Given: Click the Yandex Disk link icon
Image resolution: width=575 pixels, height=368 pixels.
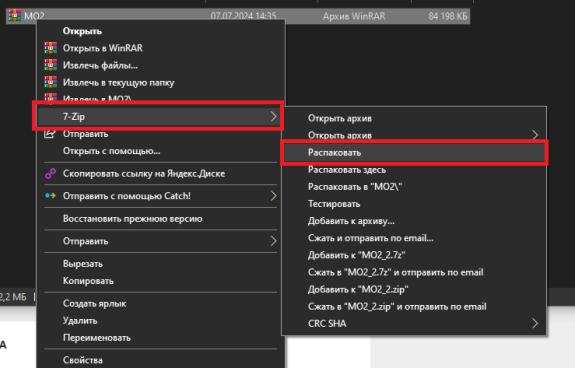Looking at the screenshot, I should (51, 173).
